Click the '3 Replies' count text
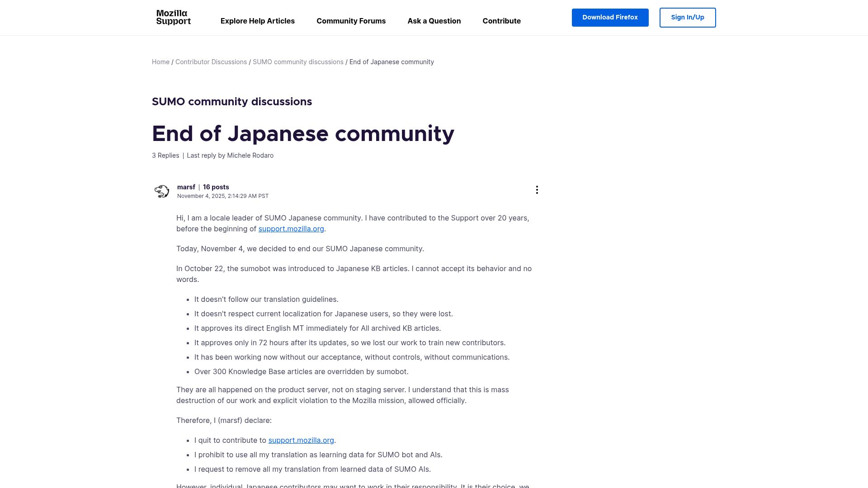868x488 pixels. [165, 155]
